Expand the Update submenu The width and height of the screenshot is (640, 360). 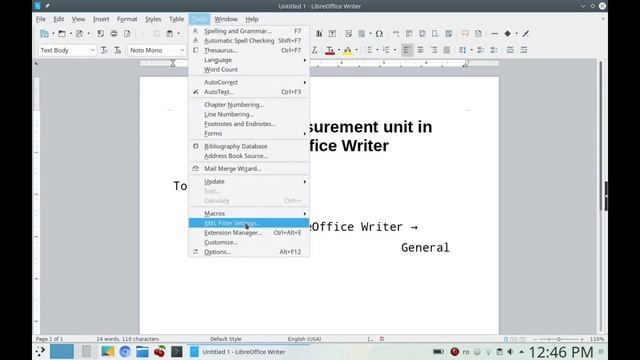[x=249, y=181]
